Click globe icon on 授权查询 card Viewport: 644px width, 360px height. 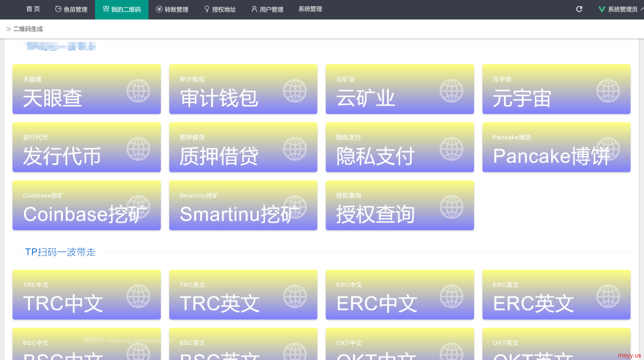pos(451,207)
